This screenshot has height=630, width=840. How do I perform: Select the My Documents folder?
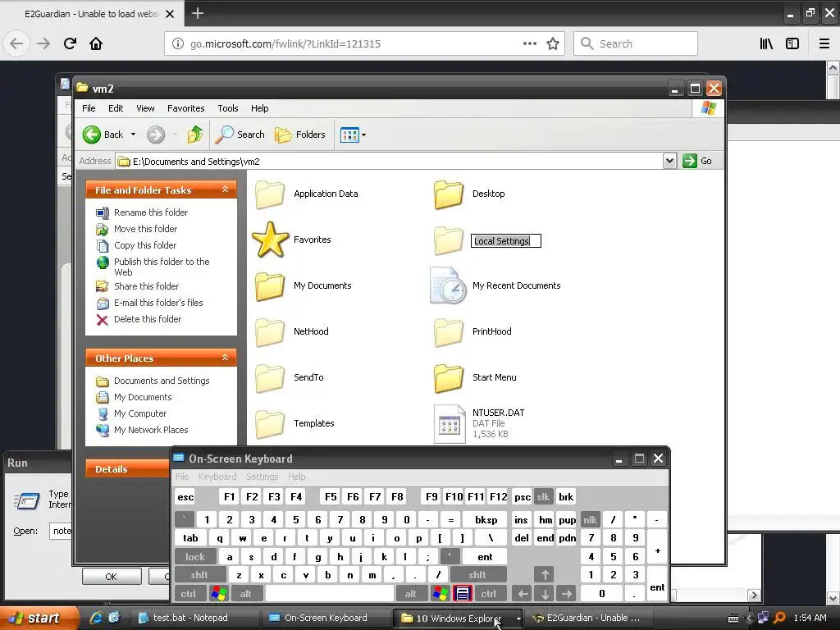[304, 285]
